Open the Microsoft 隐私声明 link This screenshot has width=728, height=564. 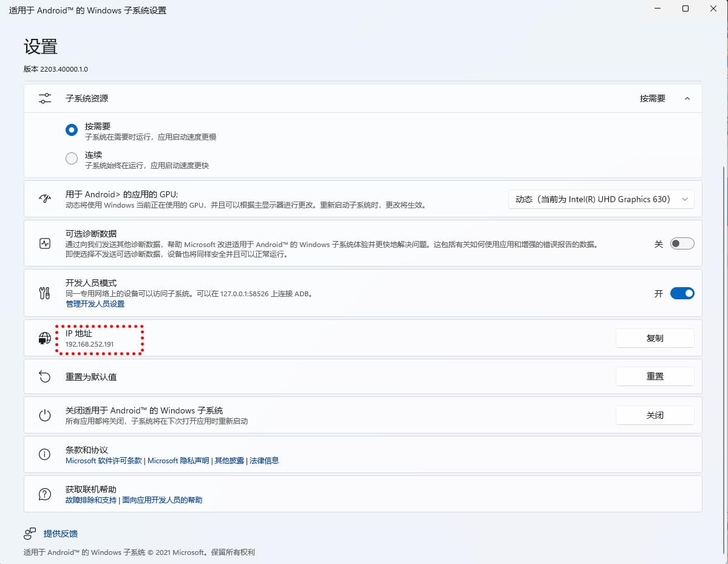pyautogui.click(x=178, y=461)
